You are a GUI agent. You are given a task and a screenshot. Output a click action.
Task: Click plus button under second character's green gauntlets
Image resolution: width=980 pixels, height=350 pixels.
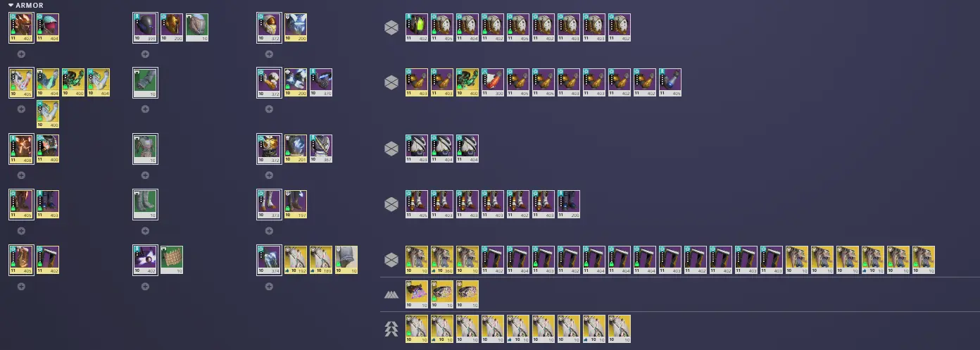click(145, 109)
